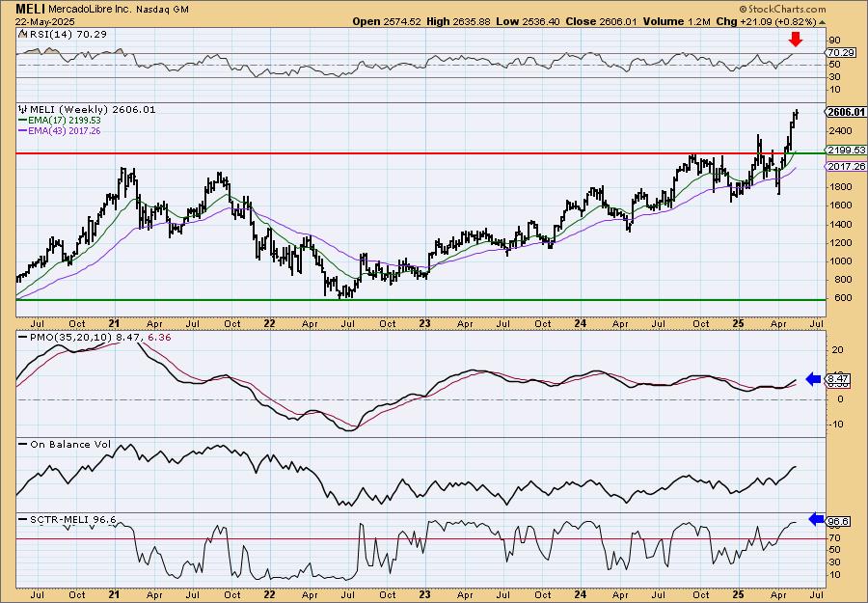This screenshot has width=868, height=603.
Task: Click the Volume 1.2M value in header
Action: click(676, 21)
